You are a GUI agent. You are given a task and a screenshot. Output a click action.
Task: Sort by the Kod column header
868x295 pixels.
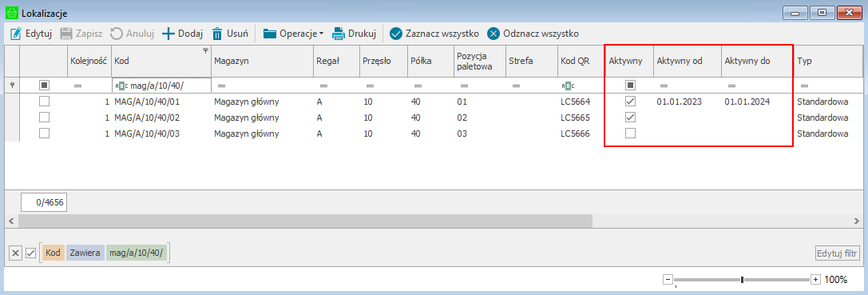tap(161, 61)
